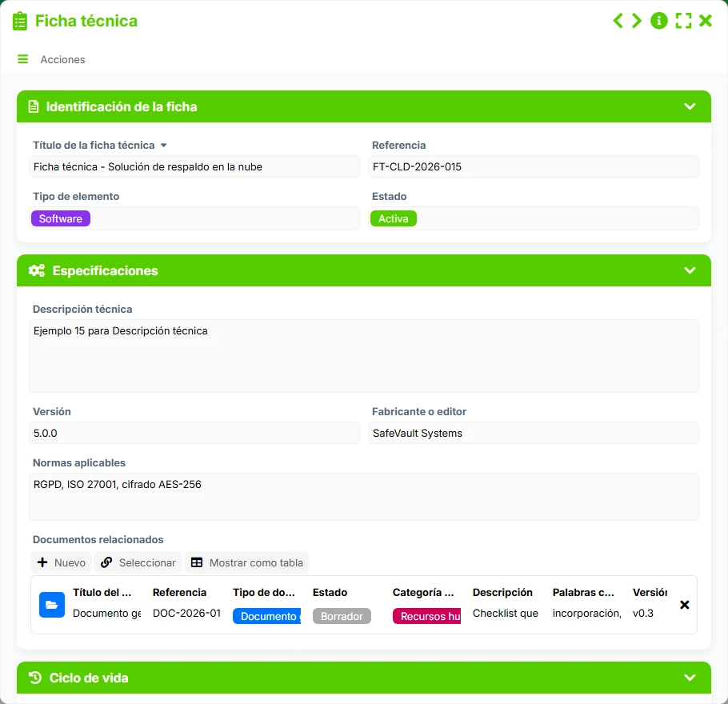Click the 'incorporación,' keywords cell
This screenshot has height=704, width=728.
point(587,613)
